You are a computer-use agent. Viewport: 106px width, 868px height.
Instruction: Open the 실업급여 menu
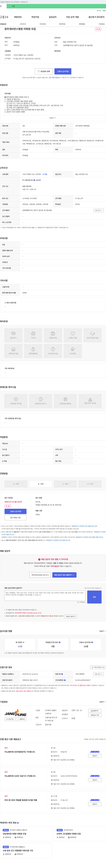[52, 17]
